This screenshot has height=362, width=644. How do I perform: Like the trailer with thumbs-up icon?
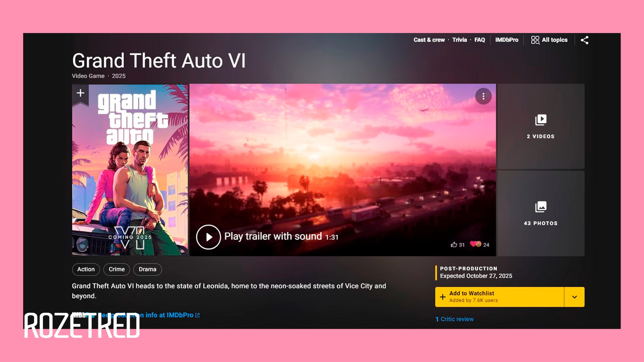pyautogui.click(x=454, y=245)
